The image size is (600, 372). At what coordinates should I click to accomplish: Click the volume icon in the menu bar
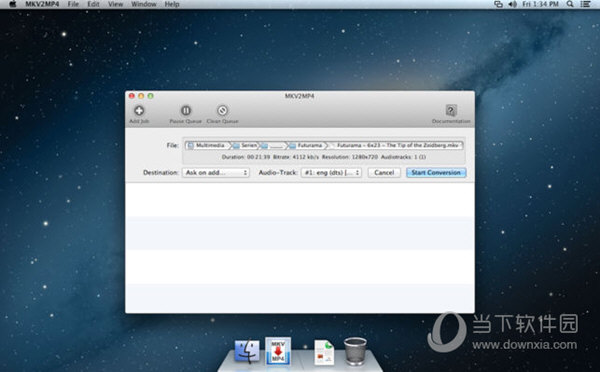pyautogui.click(x=512, y=4)
